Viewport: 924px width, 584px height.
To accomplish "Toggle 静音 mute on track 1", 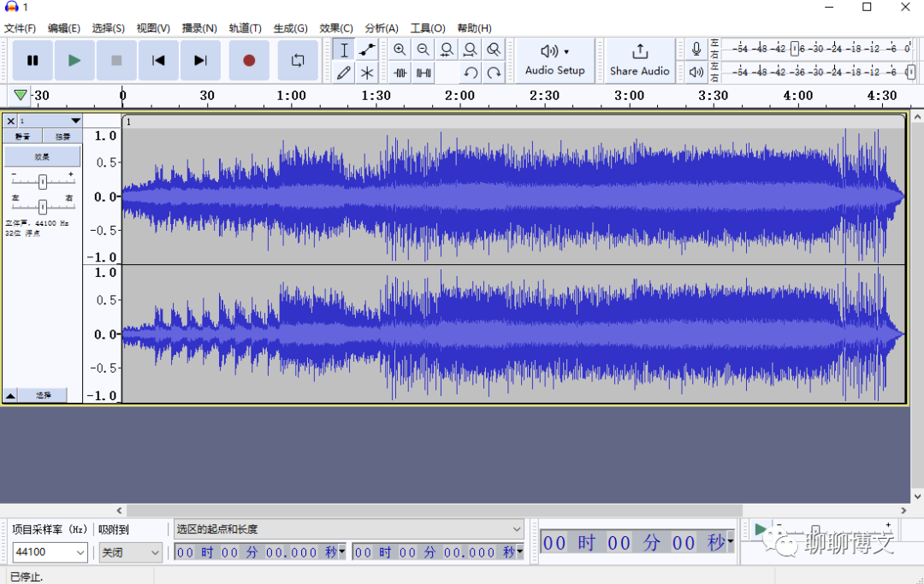I will coord(22,137).
